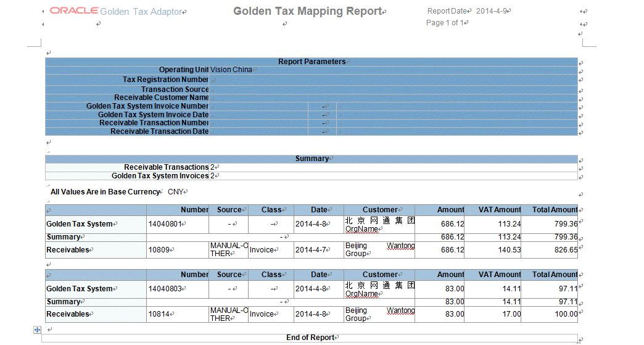Click the 'Page 1 of 1' text
Viewport: 644px width, 345px height.
(x=445, y=23)
